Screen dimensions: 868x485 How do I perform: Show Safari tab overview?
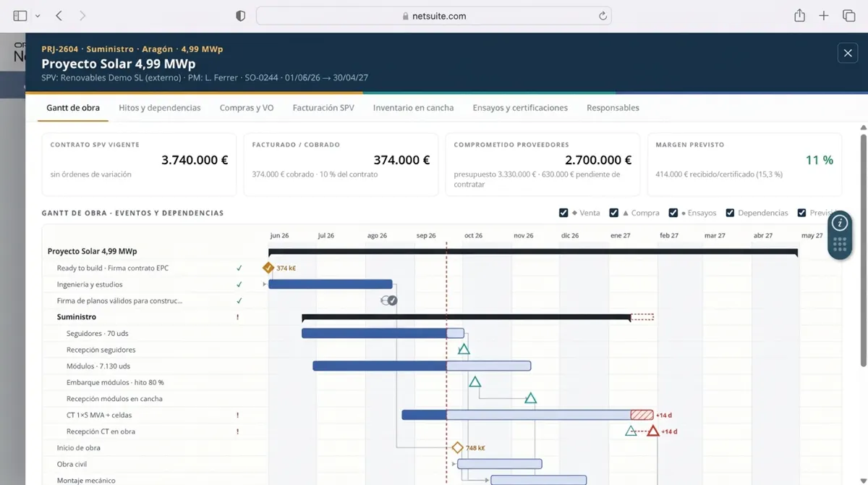coord(848,16)
